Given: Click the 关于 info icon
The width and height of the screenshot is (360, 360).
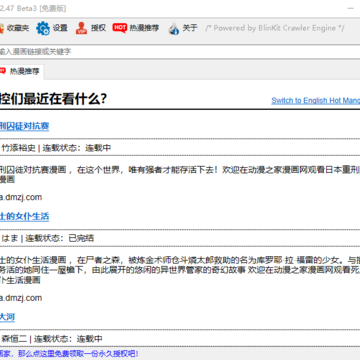Looking at the screenshot, I should point(174,29).
